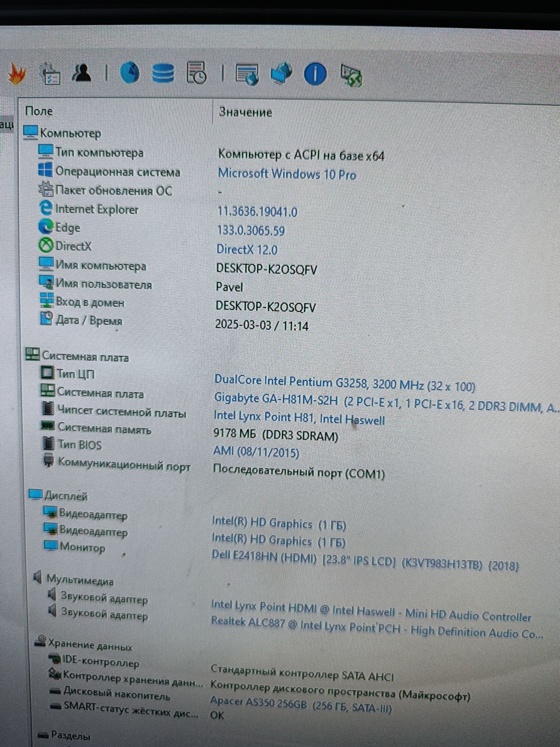Select the Системная плата group heading
Viewport: 560px width, 747px height.
(x=85, y=356)
